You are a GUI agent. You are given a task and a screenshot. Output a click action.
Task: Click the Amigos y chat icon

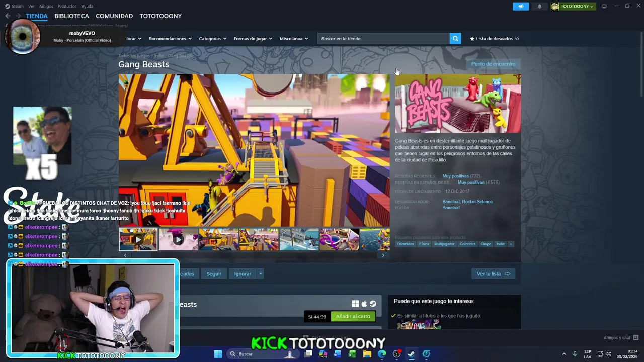coord(636,338)
